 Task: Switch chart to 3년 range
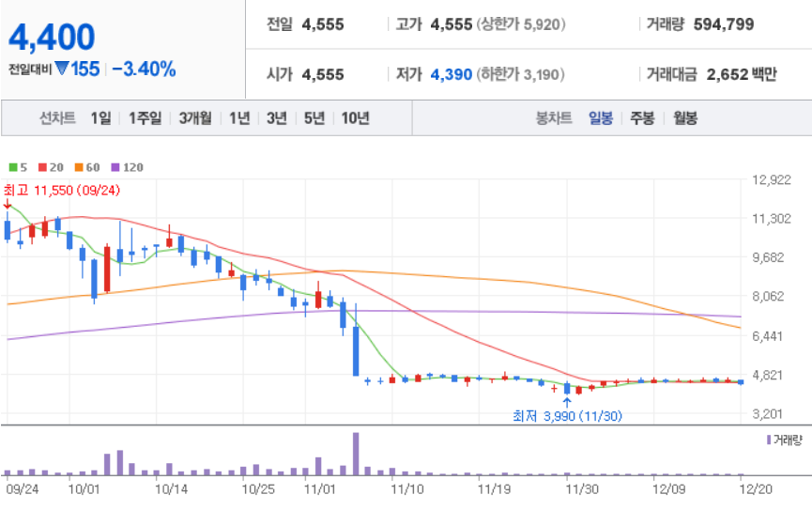(277, 118)
